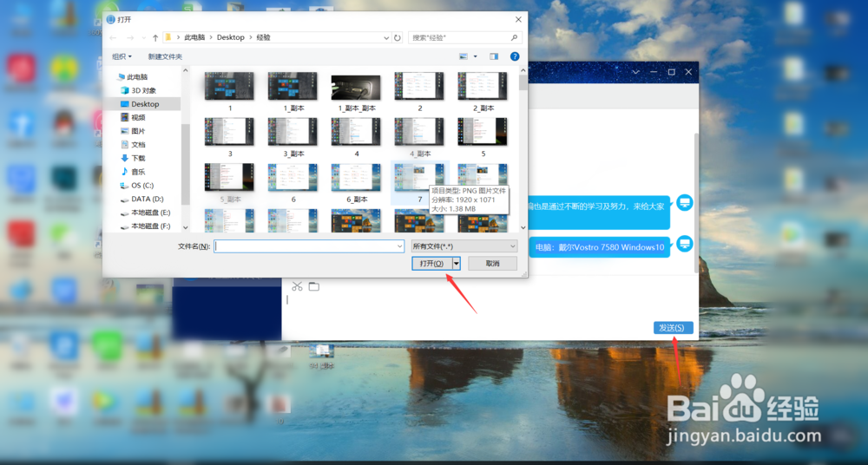Click the 电脑：戴尔Vostro 7580 Windows10 message
The height and width of the screenshot is (465, 868).
pyautogui.click(x=600, y=247)
